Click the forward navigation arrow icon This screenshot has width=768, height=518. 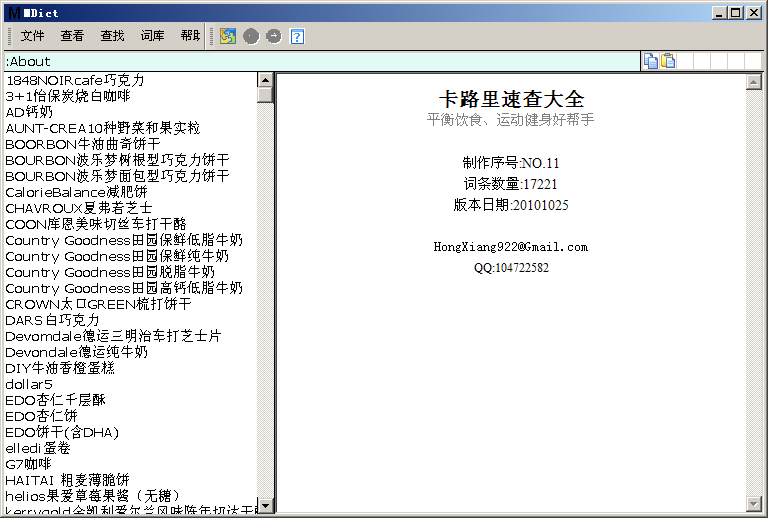tap(273, 36)
